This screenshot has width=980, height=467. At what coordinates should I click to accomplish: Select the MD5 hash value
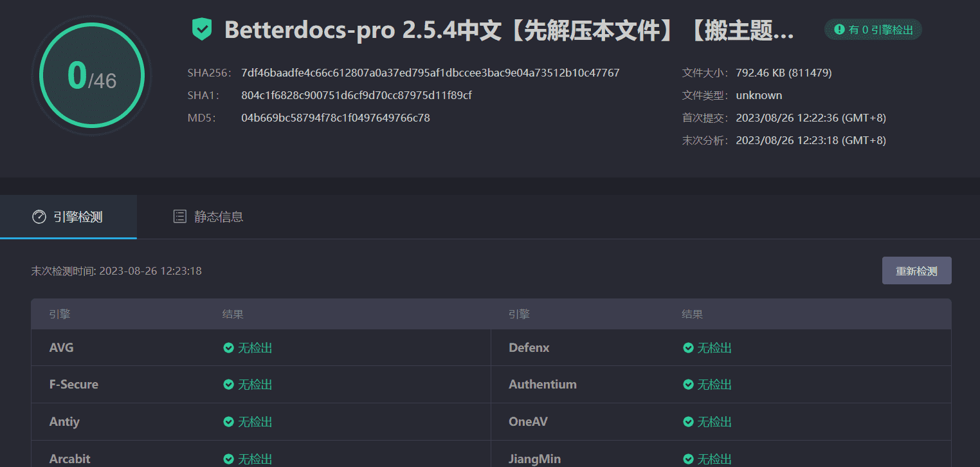coord(336,118)
